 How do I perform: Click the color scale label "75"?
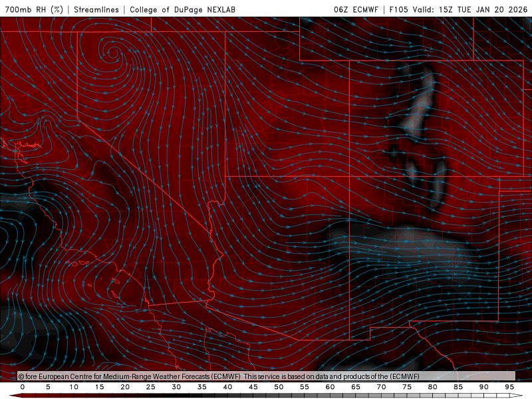click(x=407, y=387)
